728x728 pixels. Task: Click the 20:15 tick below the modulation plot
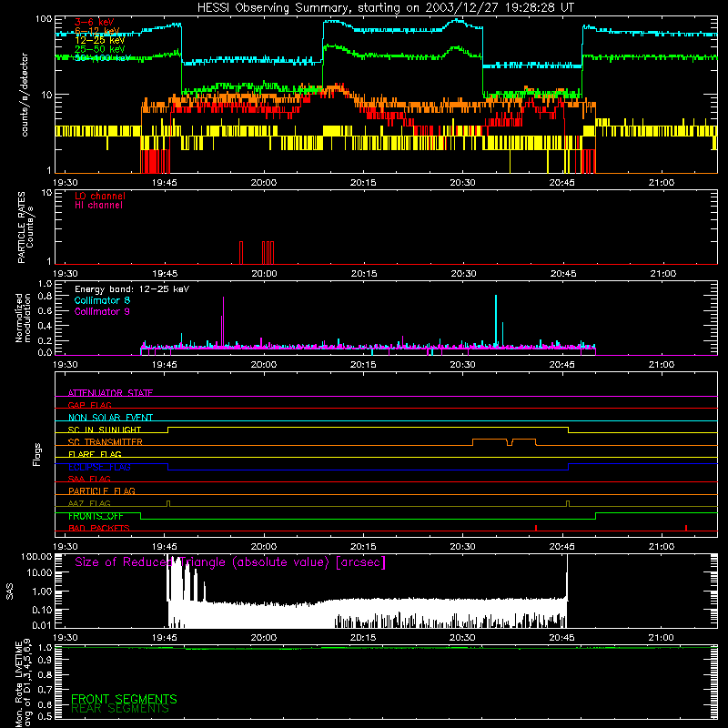click(x=363, y=365)
